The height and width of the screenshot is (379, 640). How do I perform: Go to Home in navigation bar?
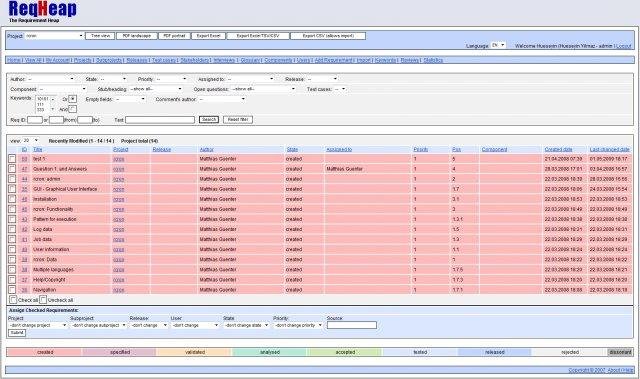coord(13,60)
